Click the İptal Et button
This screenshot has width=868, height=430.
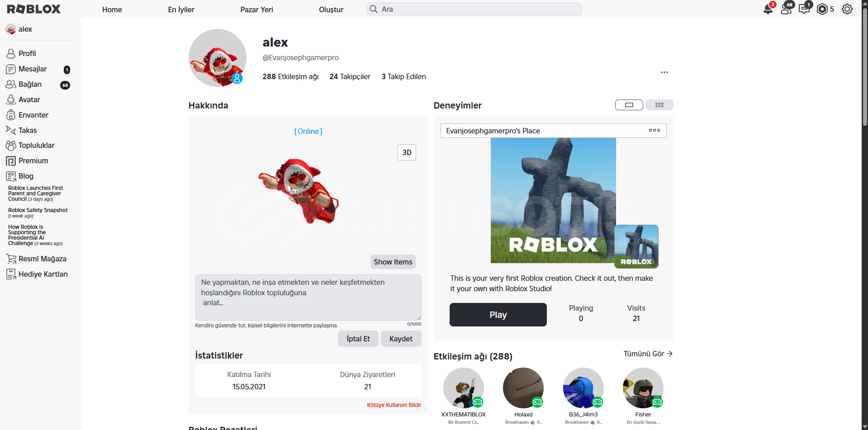(x=358, y=339)
